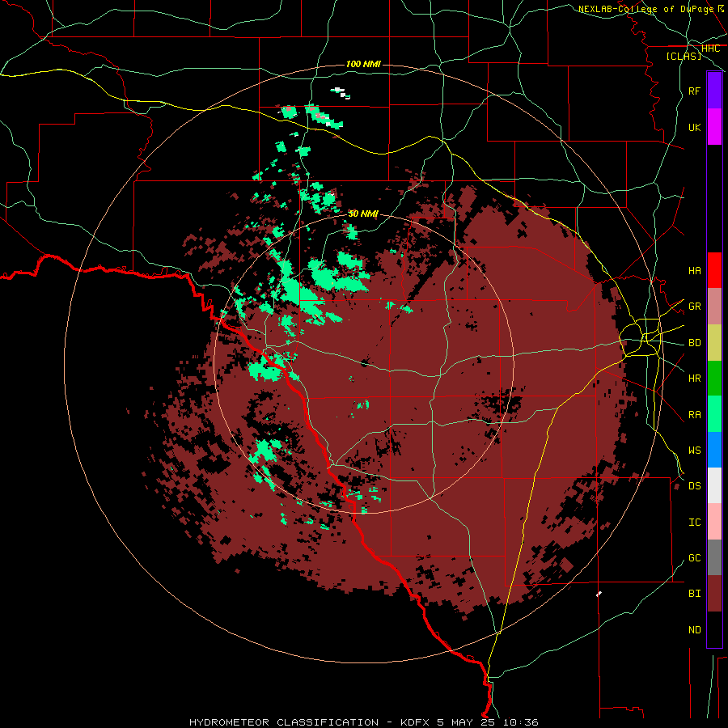Click the DS legend label
Screen dimensions: 728x728
coord(695,485)
